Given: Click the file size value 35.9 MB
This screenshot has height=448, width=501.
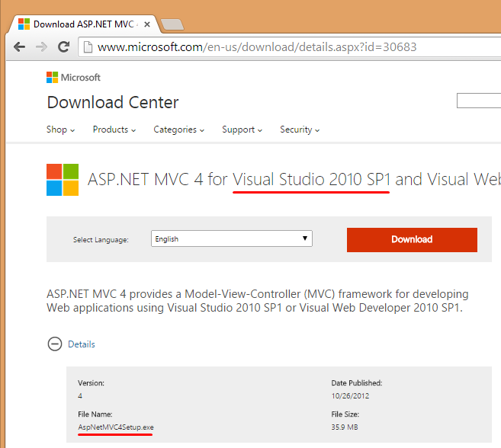Looking at the screenshot, I should tap(345, 427).
